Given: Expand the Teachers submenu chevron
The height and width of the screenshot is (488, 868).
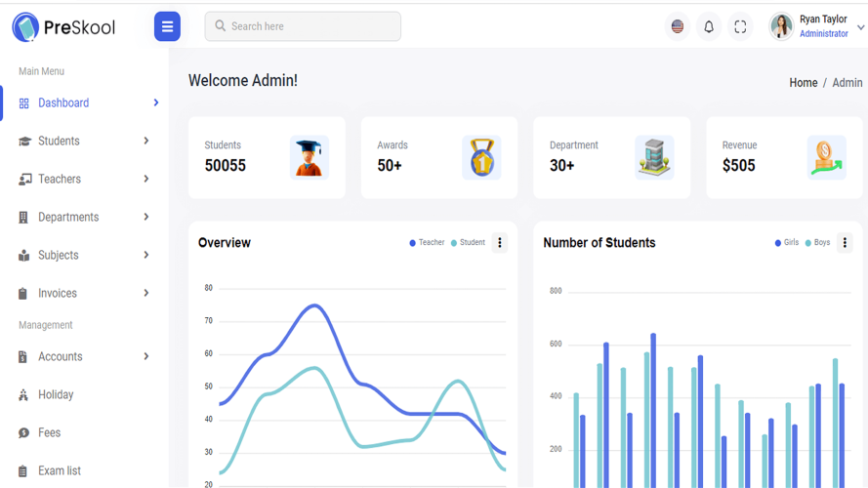Looking at the screenshot, I should click(146, 179).
